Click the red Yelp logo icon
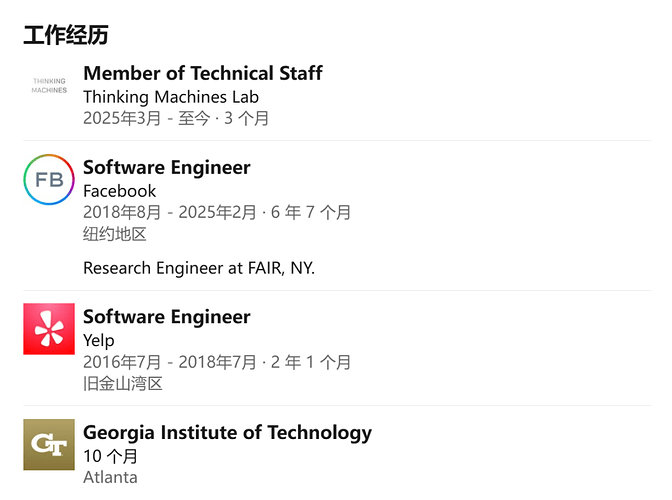672x500 pixels. (49, 329)
